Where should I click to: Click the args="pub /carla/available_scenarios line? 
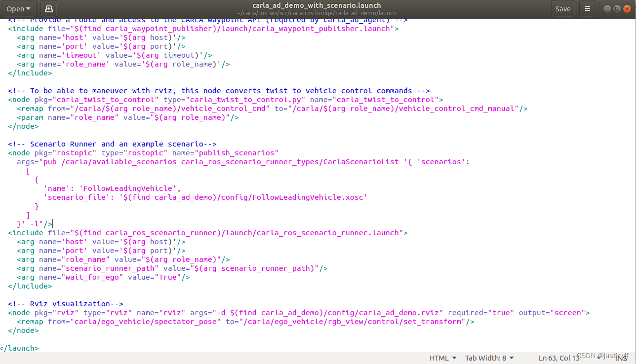[243, 162]
